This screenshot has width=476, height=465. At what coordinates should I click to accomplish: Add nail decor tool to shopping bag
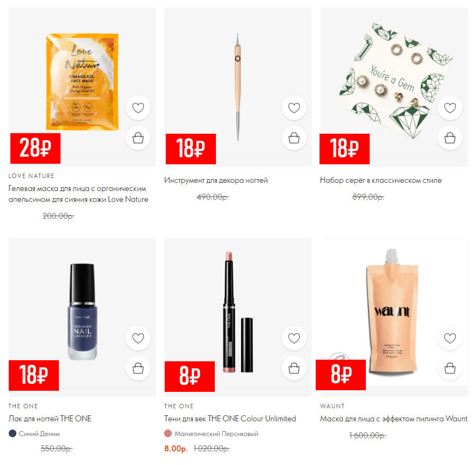coord(294,138)
